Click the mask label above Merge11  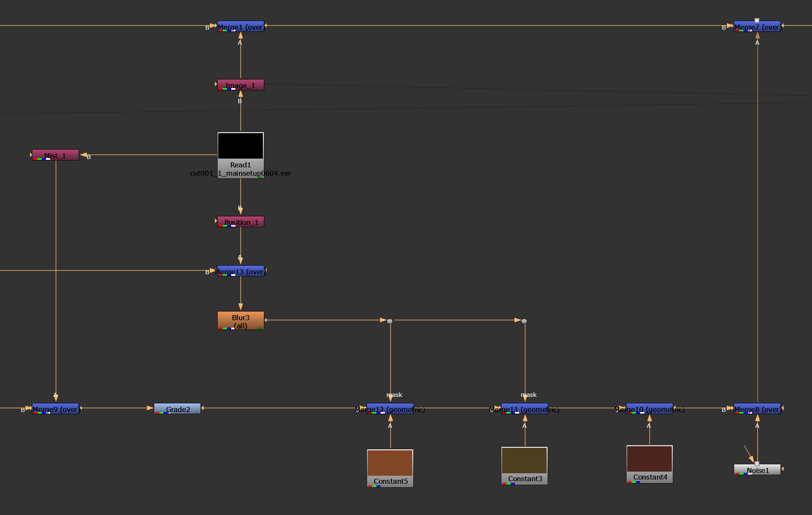529,395
